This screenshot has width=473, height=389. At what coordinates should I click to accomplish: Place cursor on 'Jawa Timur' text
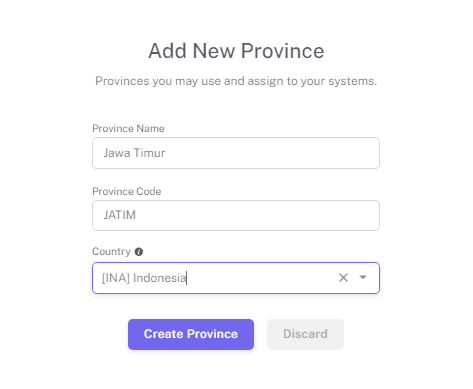(x=134, y=153)
